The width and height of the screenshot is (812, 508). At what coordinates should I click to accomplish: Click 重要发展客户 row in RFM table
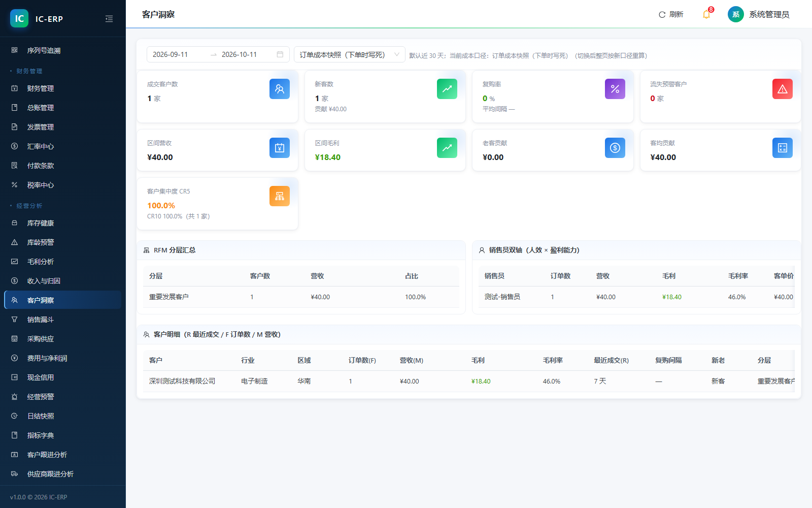tap(301, 297)
